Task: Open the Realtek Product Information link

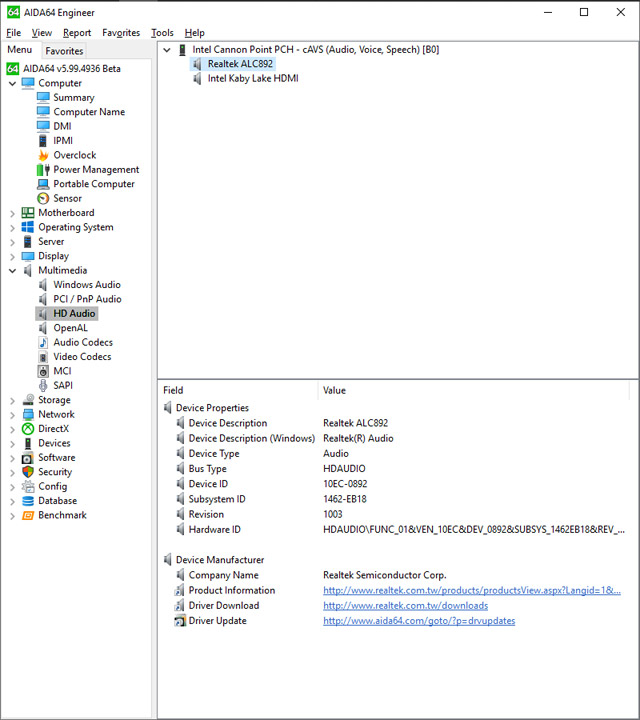Action: 472,591
